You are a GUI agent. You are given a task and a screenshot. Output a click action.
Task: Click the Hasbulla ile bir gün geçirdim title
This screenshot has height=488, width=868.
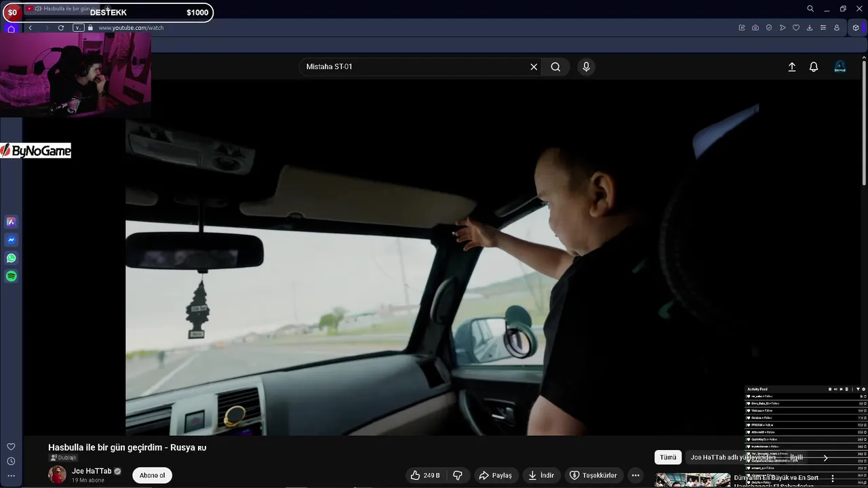click(127, 447)
